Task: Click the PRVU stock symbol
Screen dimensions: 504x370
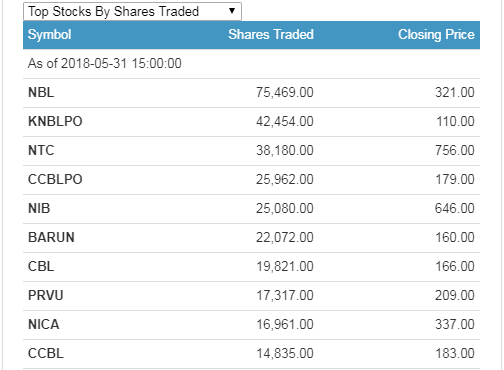Action: [x=46, y=295]
